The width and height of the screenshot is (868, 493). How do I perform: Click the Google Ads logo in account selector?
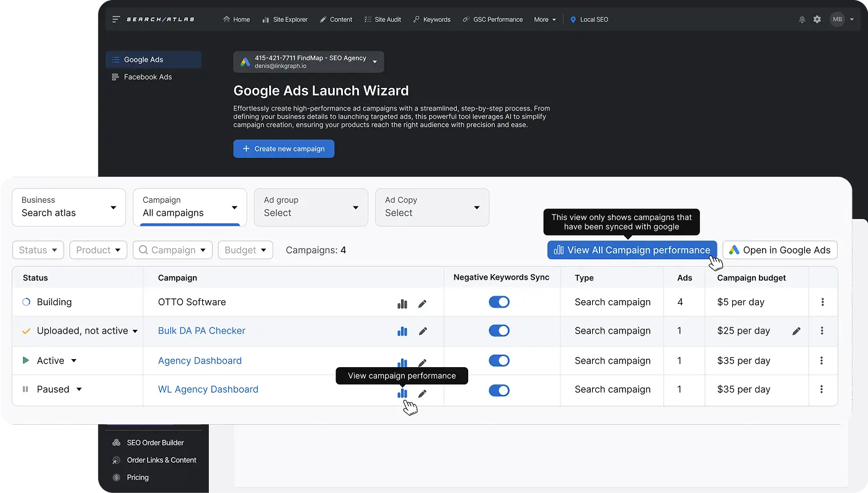tap(246, 62)
